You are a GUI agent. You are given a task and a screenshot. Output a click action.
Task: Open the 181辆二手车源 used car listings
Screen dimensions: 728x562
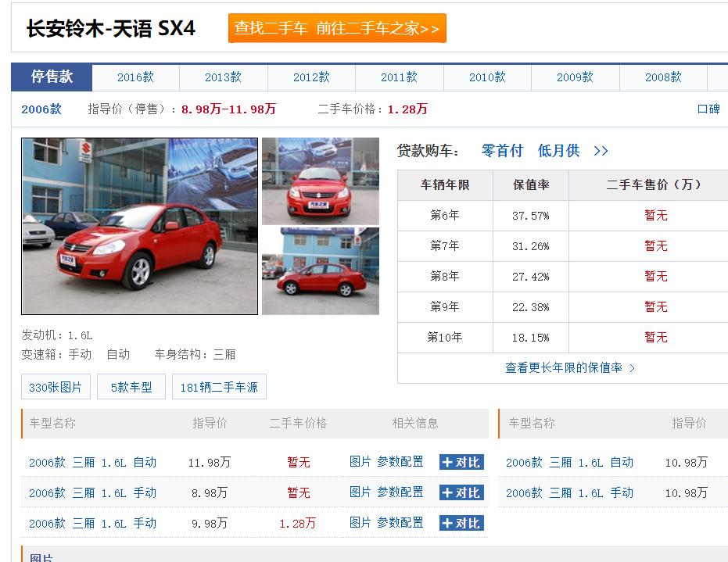coord(219,386)
